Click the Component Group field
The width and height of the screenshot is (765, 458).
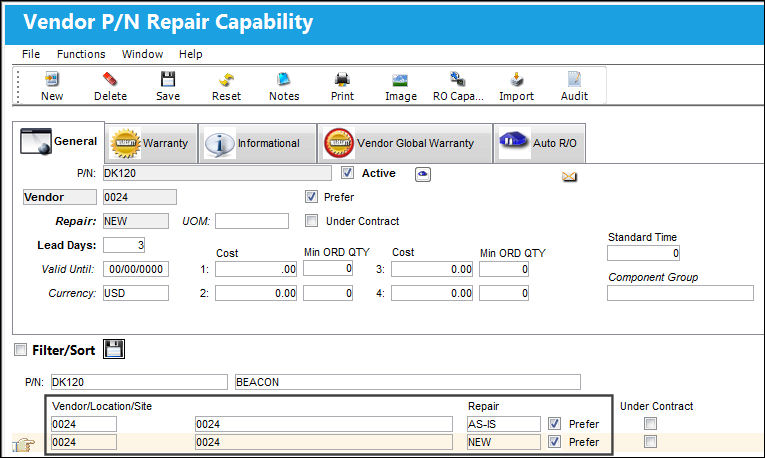[x=680, y=293]
